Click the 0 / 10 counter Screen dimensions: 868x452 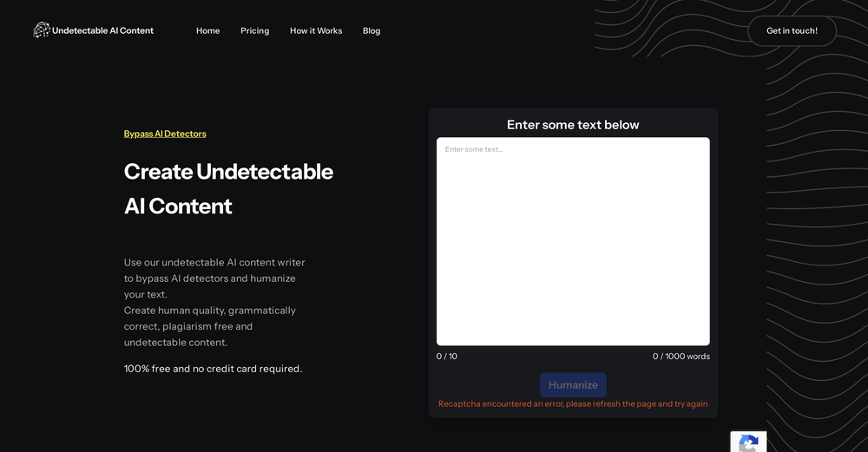tap(446, 357)
